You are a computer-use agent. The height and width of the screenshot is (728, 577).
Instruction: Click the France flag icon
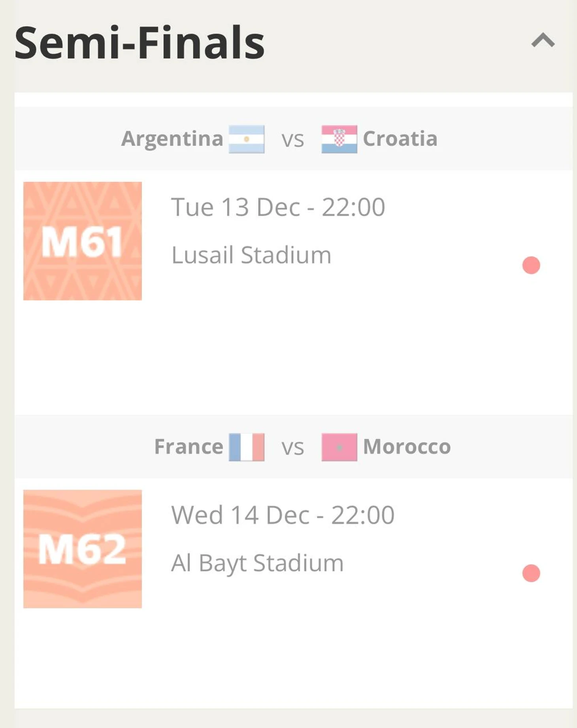click(x=247, y=447)
